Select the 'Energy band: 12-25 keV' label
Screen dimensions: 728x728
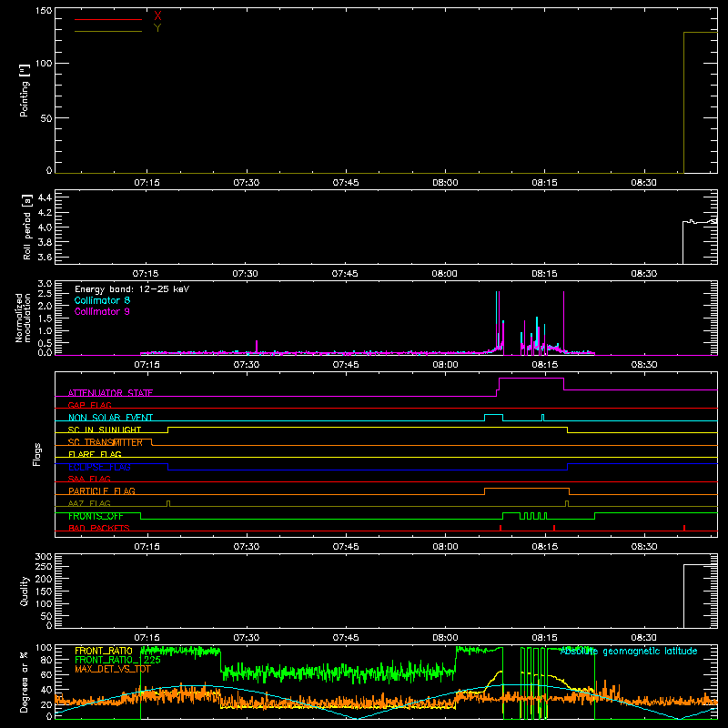tap(132, 289)
